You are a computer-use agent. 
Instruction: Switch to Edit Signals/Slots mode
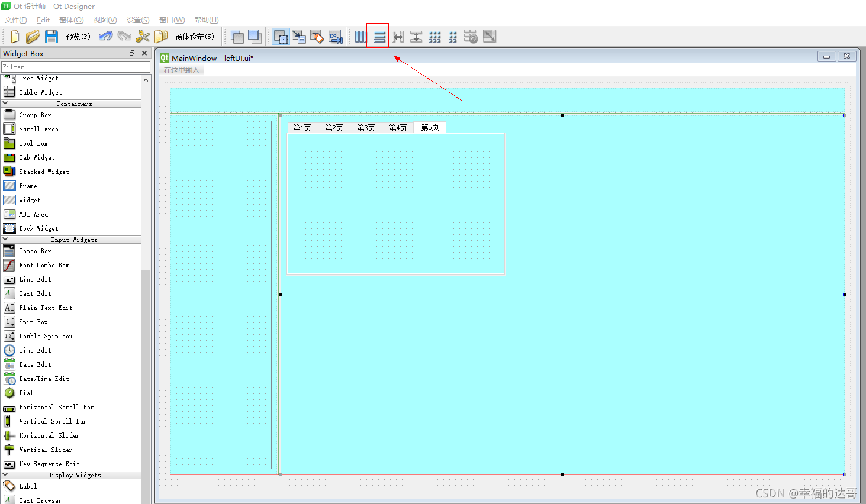(x=299, y=37)
